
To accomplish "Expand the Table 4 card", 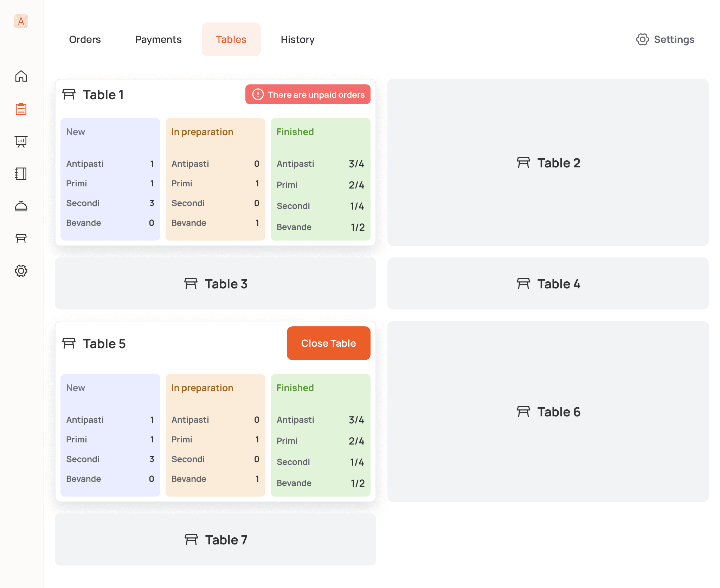I will click(x=548, y=283).
